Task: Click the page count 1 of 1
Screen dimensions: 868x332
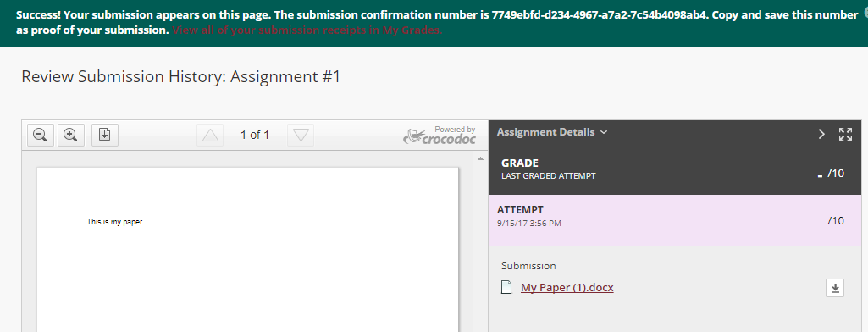Action: pyautogui.click(x=255, y=135)
